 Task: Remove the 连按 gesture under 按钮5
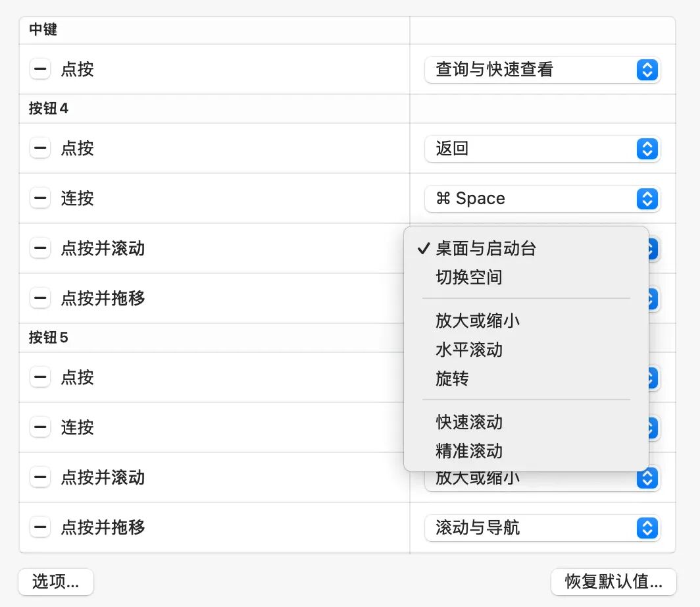click(x=39, y=427)
